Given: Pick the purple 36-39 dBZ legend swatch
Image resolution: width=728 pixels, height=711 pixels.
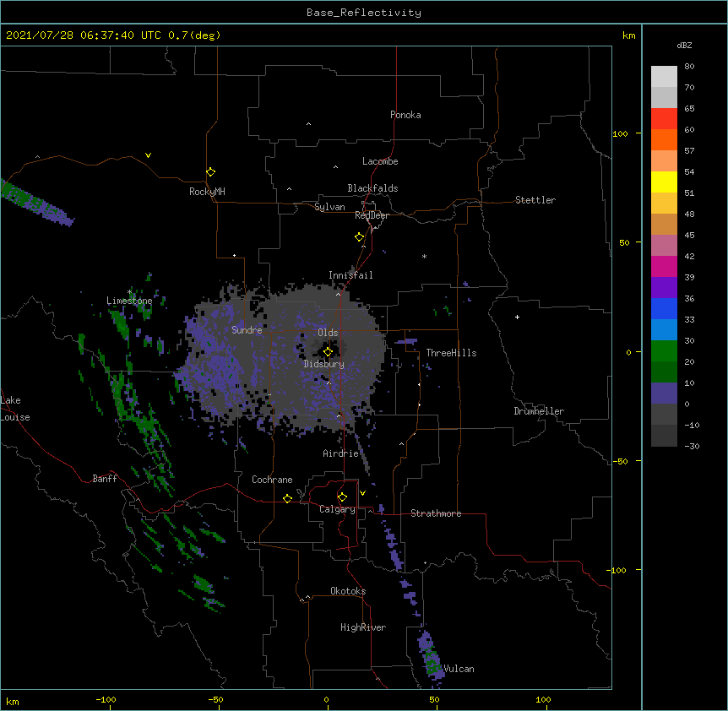Looking at the screenshot, I should pos(664,288).
